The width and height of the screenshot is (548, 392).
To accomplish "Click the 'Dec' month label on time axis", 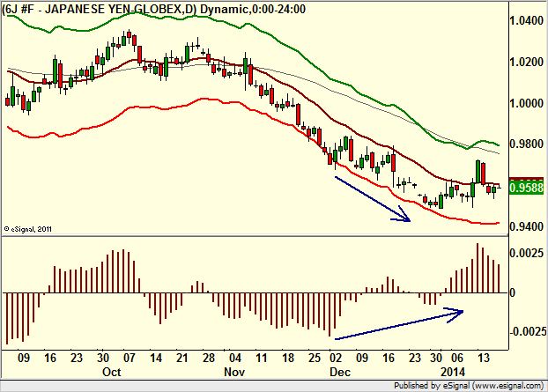I will click(x=340, y=372).
